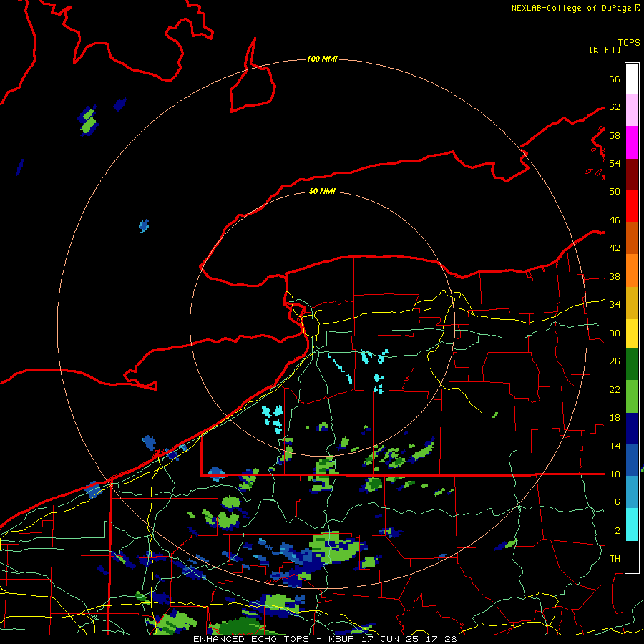Image resolution: width=644 pixels, height=644 pixels.
Task: Click the 50 NMI range ring label
Action: pos(322,191)
